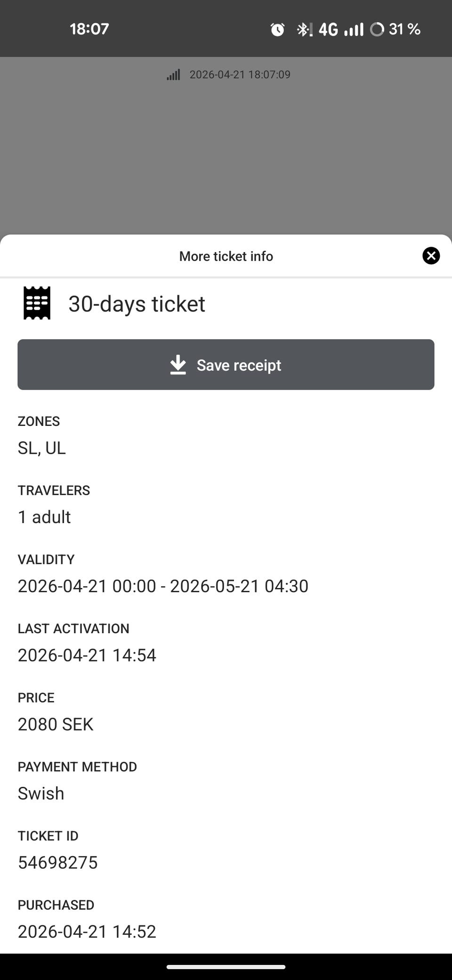Screen dimensions: 452x980
Task: Close the More ticket info sheet
Action: pyautogui.click(x=431, y=256)
